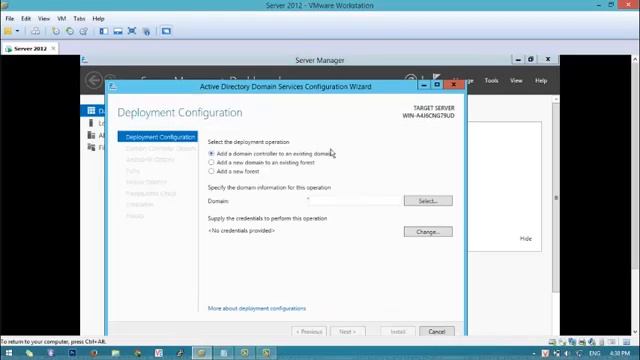Open the VMware Help menu
This screenshot has height=360, width=640.
coord(98,19)
